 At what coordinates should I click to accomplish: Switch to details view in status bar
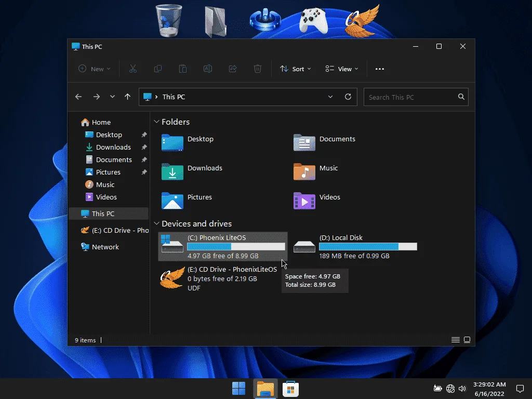coord(455,340)
